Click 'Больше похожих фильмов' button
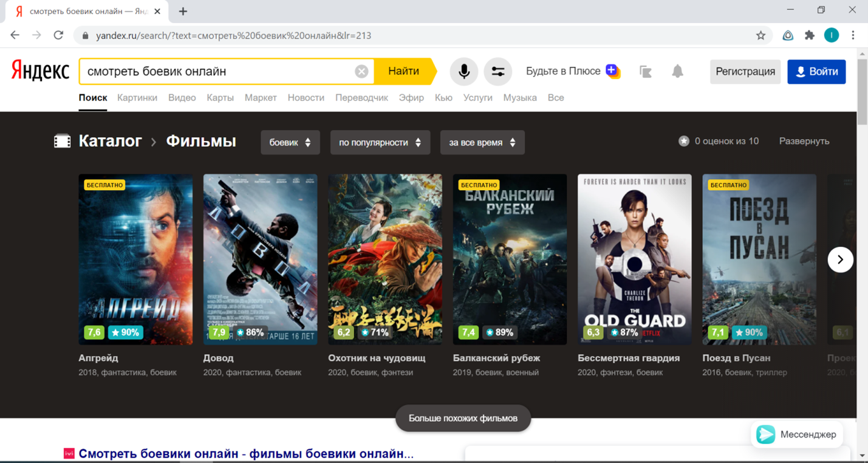Viewport: 868px width, 463px height. [463, 418]
